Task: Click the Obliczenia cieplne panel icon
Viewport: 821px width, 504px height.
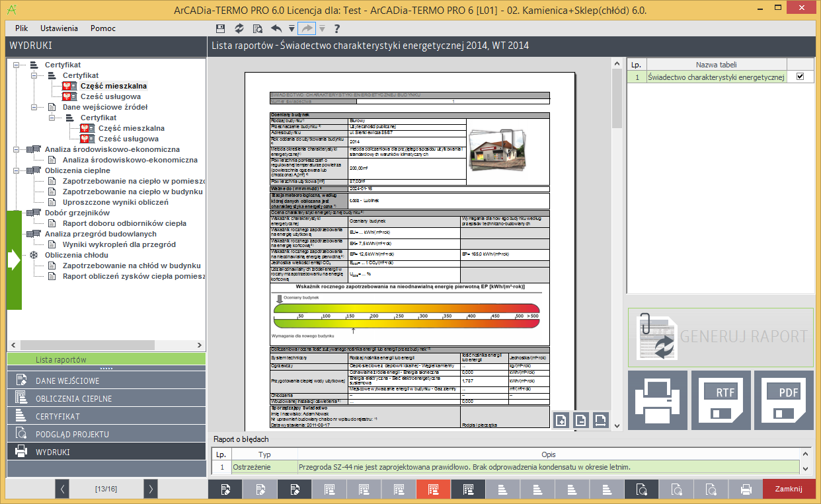Action: [x=21, y=398]
